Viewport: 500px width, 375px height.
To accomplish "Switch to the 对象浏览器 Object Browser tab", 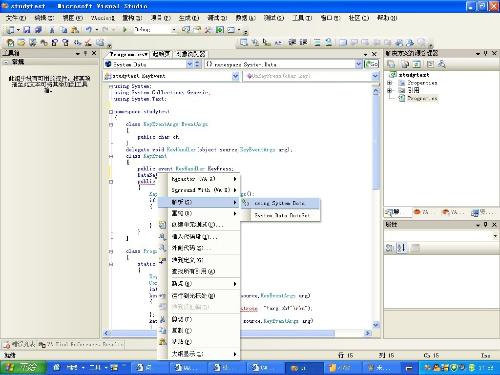I will coord(191,54).
